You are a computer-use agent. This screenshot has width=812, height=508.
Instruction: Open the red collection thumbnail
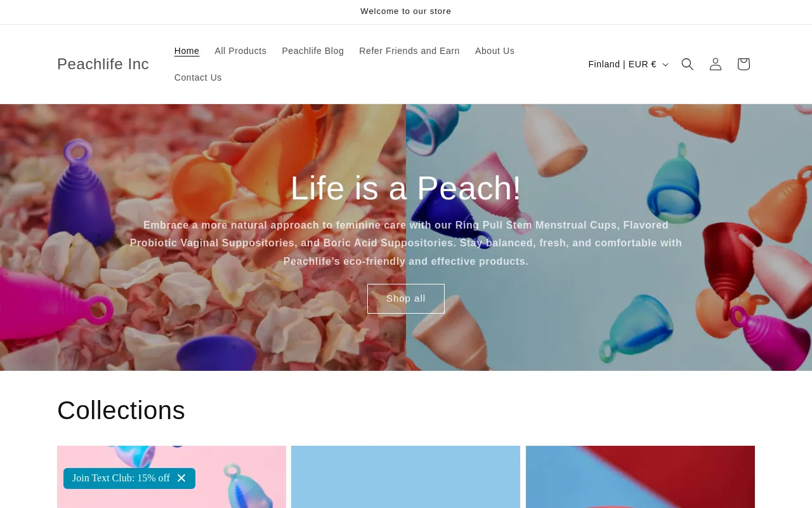pos(640,477)
